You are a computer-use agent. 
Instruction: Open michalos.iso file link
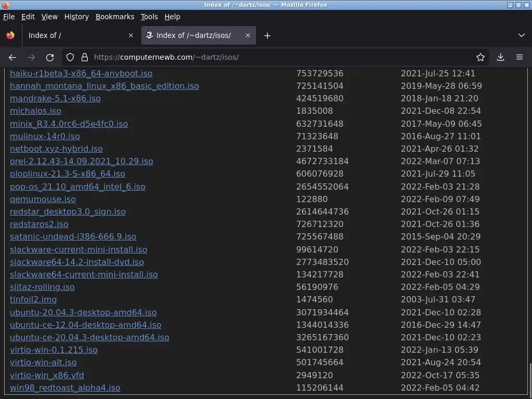click(x=36, y=111)
